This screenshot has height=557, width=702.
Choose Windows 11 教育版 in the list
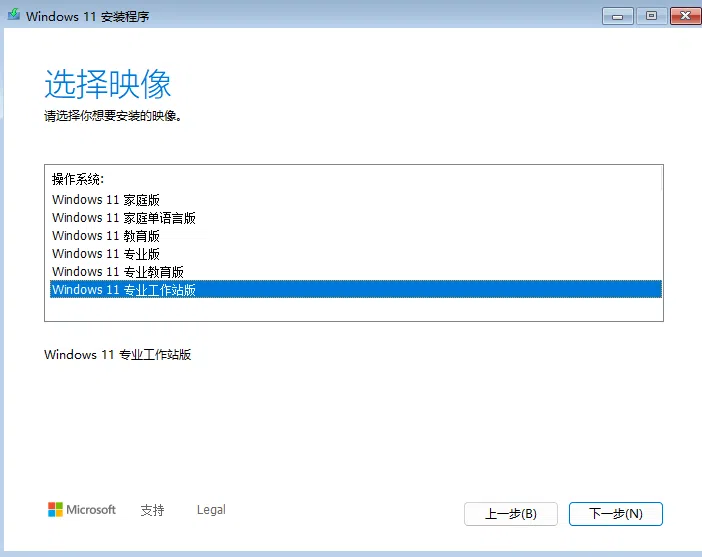[x=355, y=236]
